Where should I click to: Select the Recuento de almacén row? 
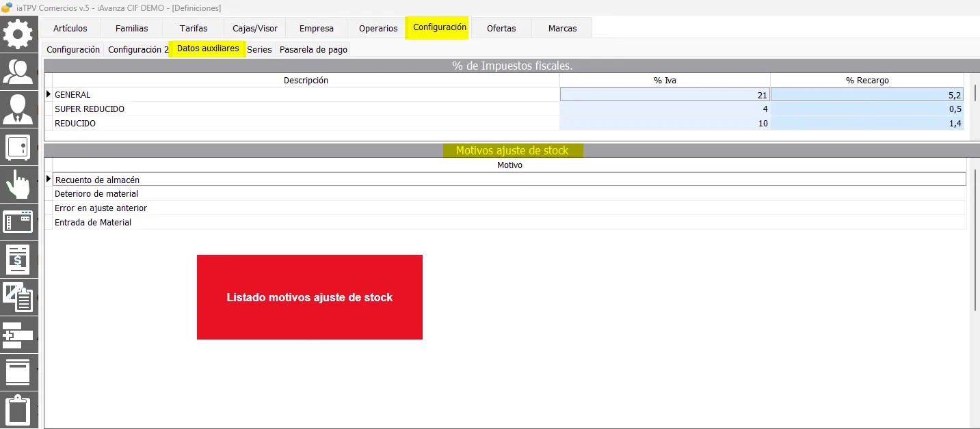[509, 180]
